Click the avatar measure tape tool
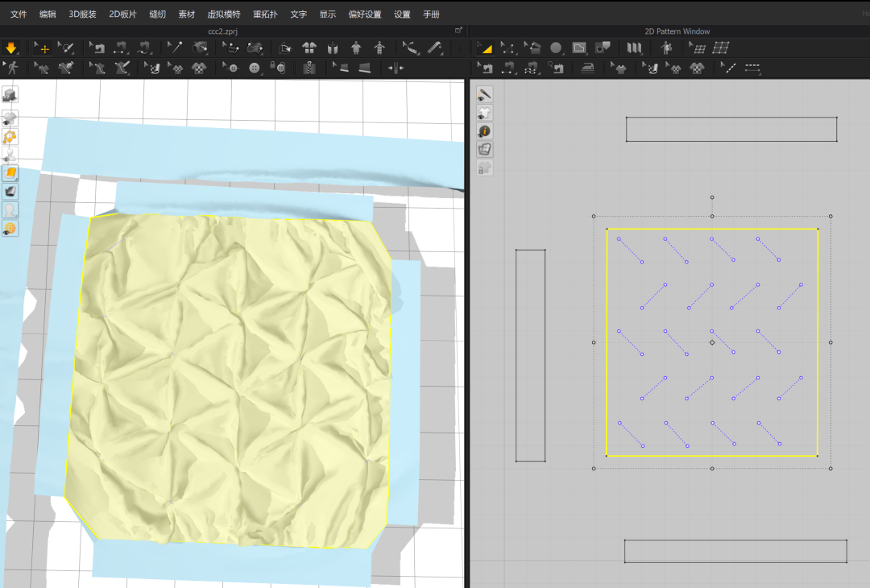Image resolution: width=870 pixels, height=588 pixels. tap(411, 48)
